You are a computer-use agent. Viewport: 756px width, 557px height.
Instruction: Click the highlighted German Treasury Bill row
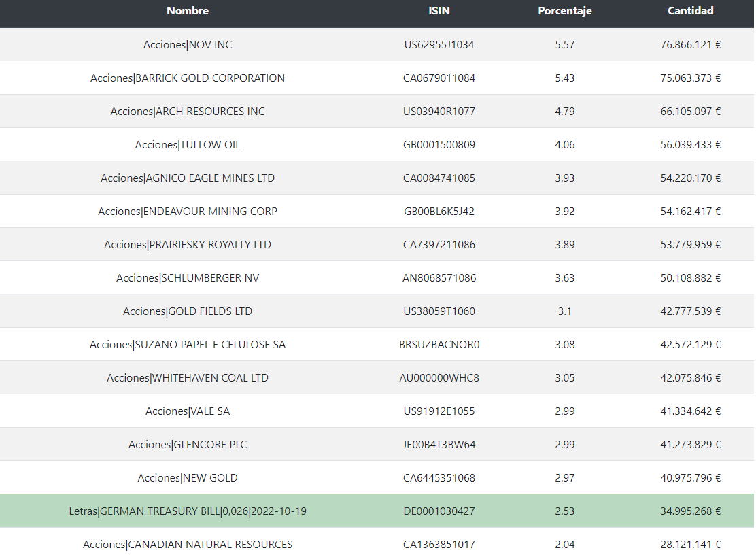188,511
